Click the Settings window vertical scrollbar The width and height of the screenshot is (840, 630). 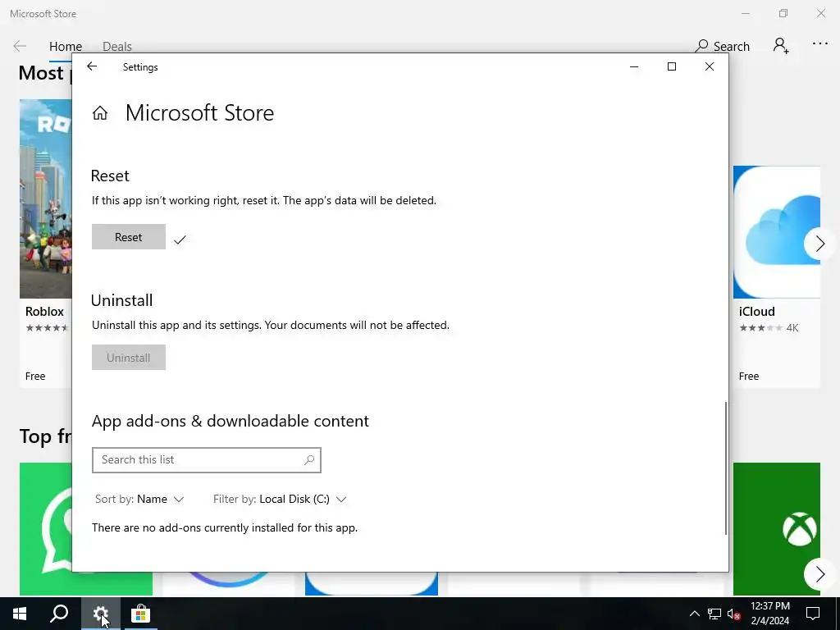coord(726,468)
